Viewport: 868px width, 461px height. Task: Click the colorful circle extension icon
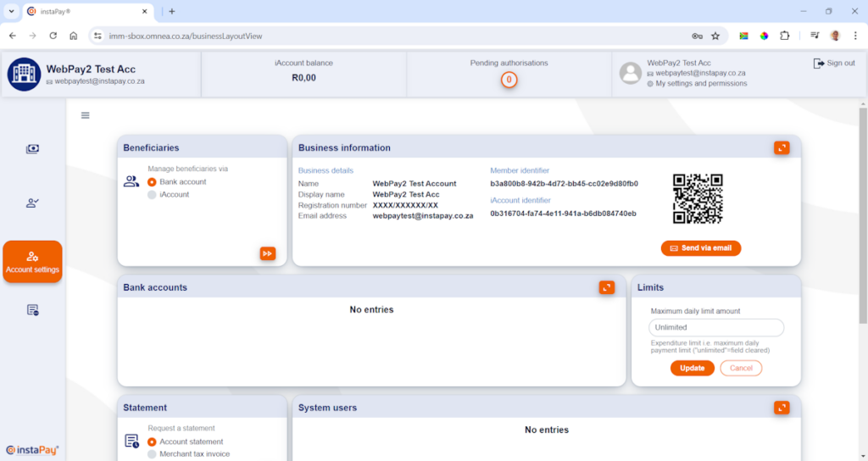(x=764, y=36)
